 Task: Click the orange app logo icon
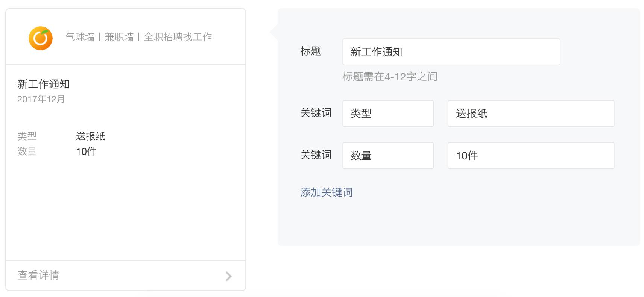41,38
